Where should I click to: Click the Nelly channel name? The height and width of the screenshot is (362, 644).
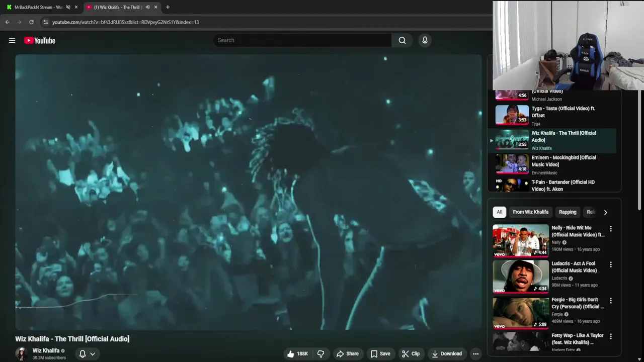pyautogui.click(x=556, y=242)
